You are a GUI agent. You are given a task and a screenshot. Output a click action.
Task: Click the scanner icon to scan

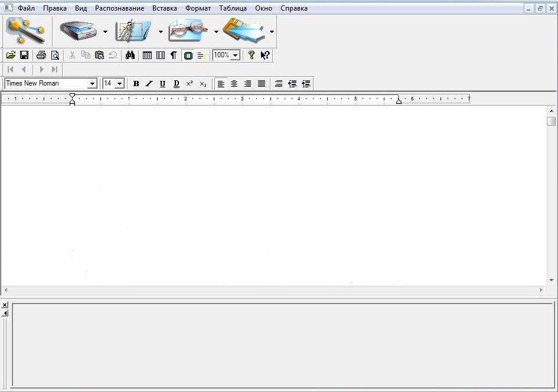point(77,31)
